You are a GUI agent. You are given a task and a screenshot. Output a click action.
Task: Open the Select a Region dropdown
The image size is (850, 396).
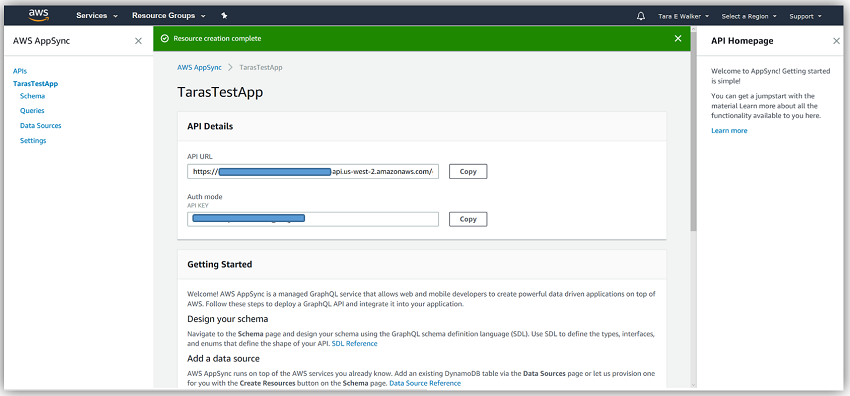click(749, 16)
